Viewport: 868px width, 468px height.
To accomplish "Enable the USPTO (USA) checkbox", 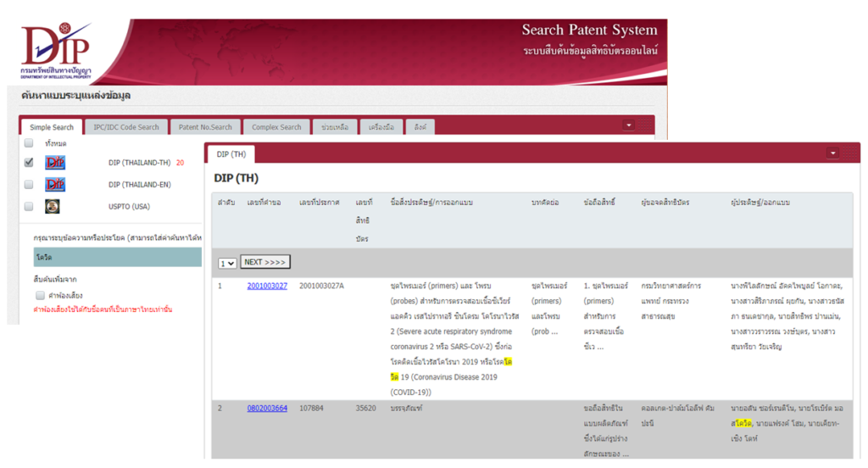I will (29, 206).
